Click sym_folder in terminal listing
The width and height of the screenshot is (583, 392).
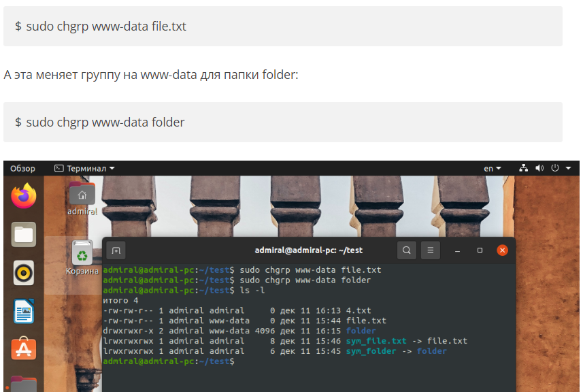click(371, 351)
